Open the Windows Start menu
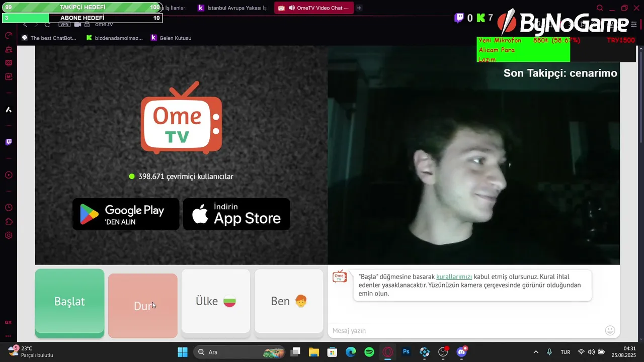Image resolution: width=644 pixels, height=362 pixels. point(182,352)
